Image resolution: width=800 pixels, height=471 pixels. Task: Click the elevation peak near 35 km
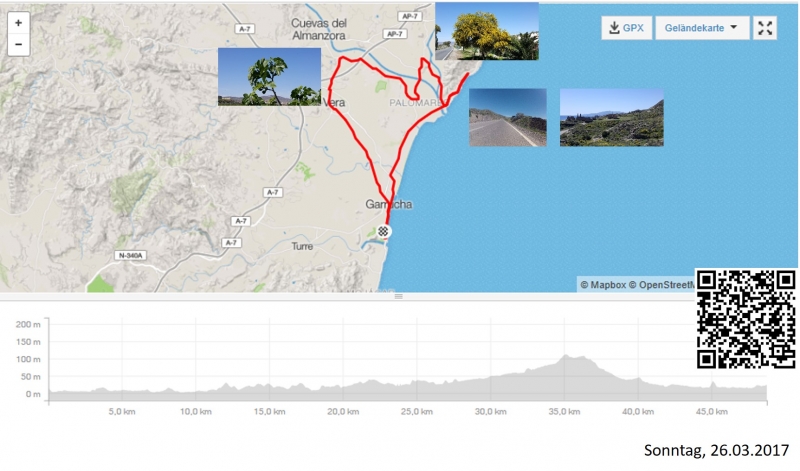(x=568, y=356)
